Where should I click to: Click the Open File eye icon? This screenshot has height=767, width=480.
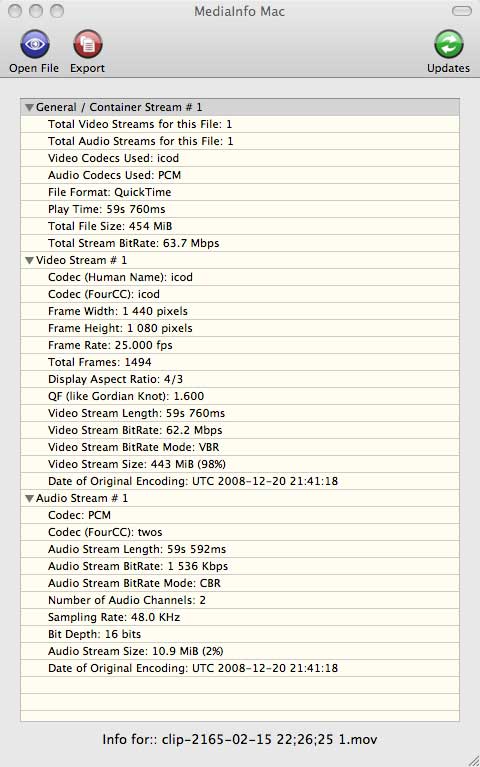(x=35, y=44)
